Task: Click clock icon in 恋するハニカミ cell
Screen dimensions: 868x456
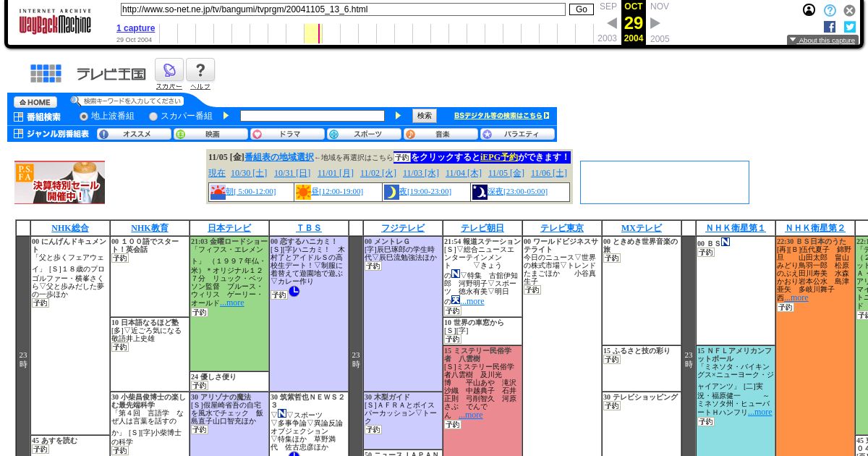Action: [294, 291]
